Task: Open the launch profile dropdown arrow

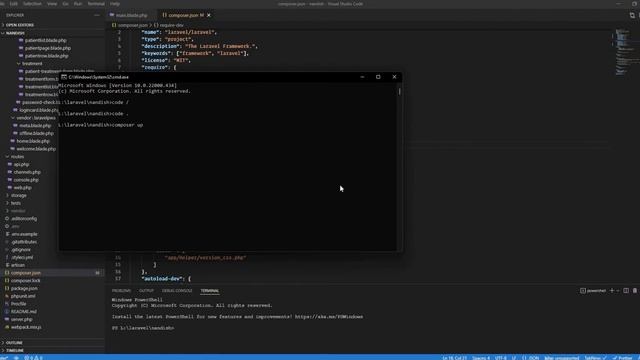Action: 618,291
